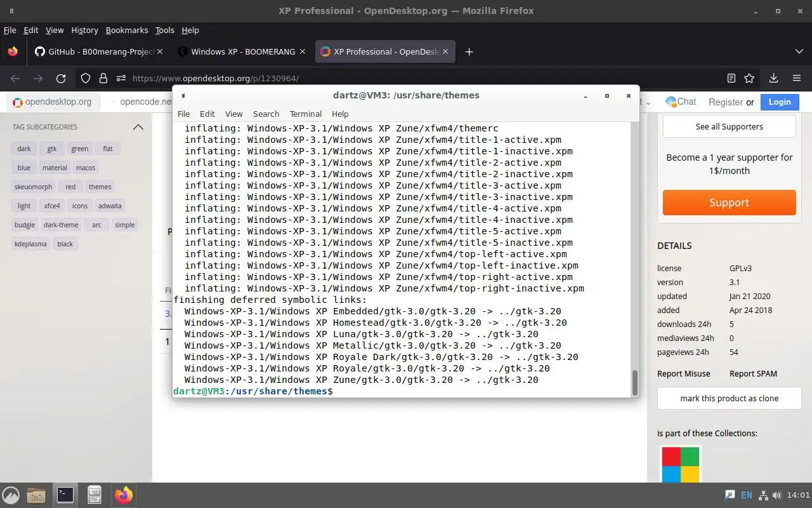Select the themes tag
Screen dimensions: 812x508
(x=100, y=187)
